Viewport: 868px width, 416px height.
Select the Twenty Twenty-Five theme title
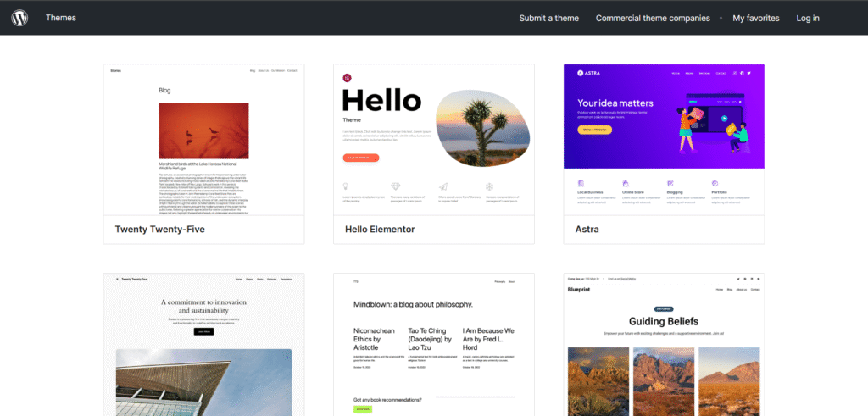click(x=160, y=229)
